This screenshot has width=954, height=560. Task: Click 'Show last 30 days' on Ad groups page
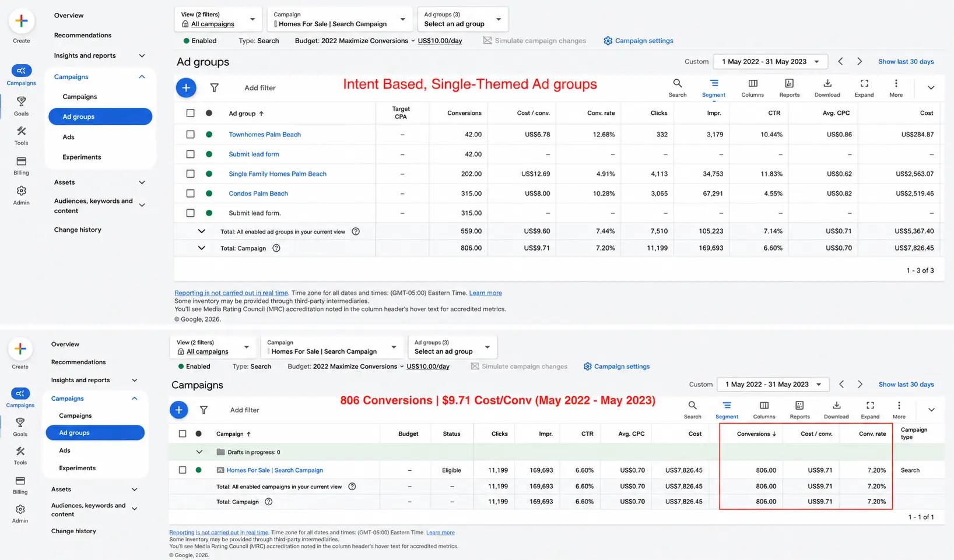[906, 61]
